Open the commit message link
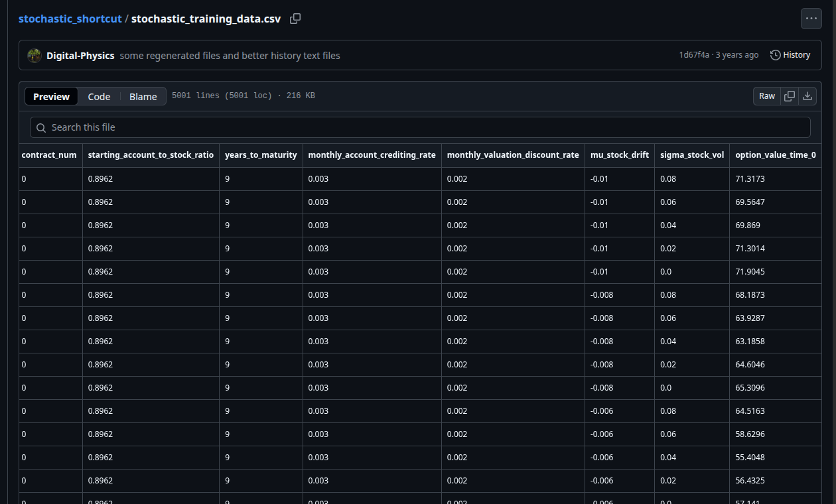This screenshot has width=836, height=504. coord(230,56)
